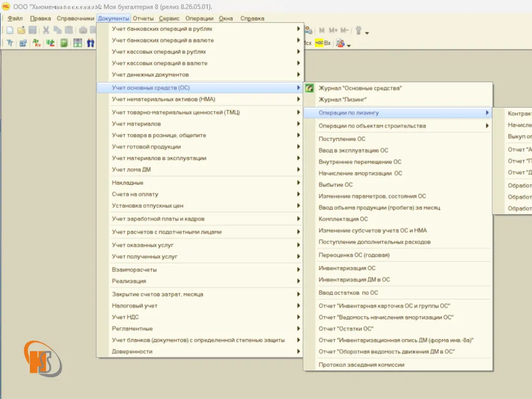Open the Справка menu
This screenshot has width=532, height=399.
(x=252, y=18)
